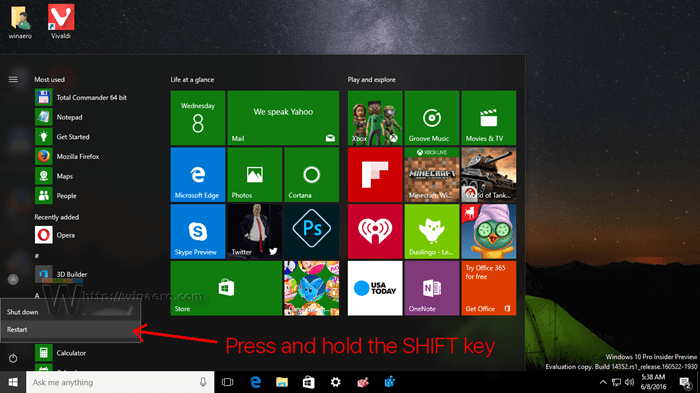Select Shut down from power menu
This screenshot has height=393, width=700.
pyautogui.click(x=71, y=312)
